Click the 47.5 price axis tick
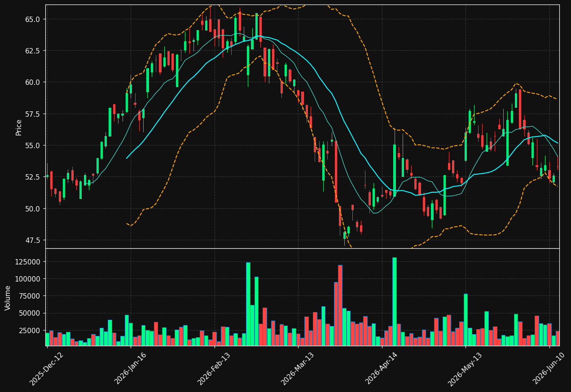Image resolution: width=571 pixels, height=392 pixels. click(x=33, y=240)
